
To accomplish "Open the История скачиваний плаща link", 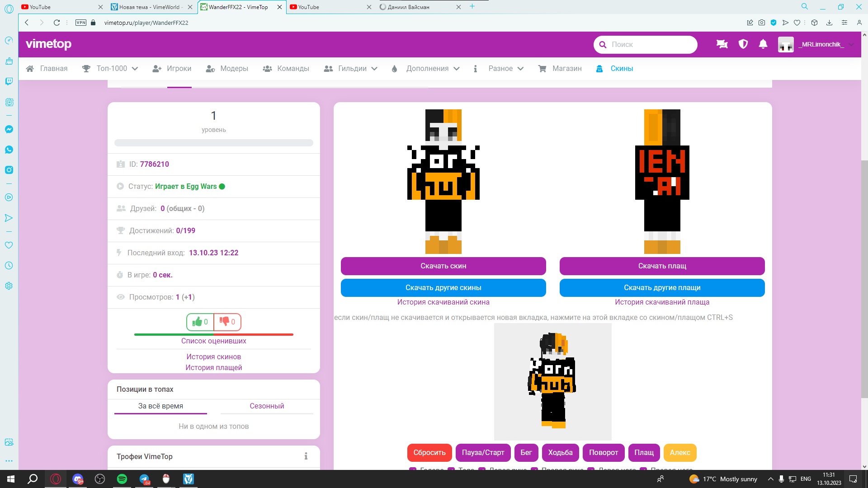I will point(662,302).
